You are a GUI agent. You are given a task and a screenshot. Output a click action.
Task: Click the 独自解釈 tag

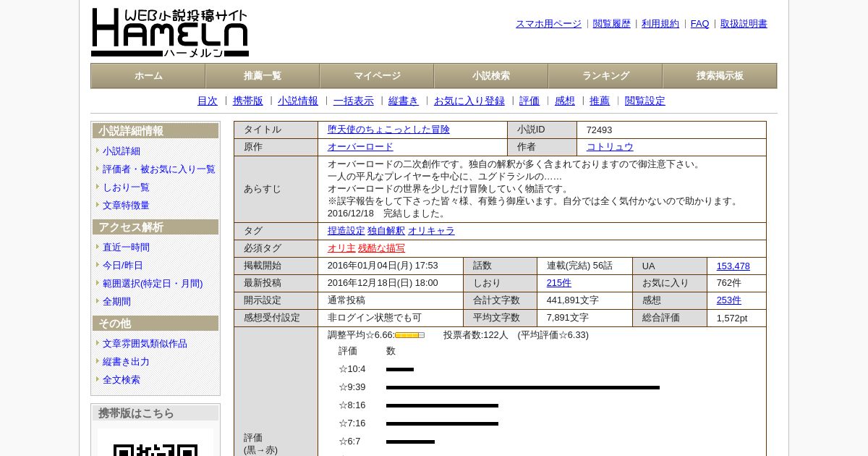pos(386,231)
